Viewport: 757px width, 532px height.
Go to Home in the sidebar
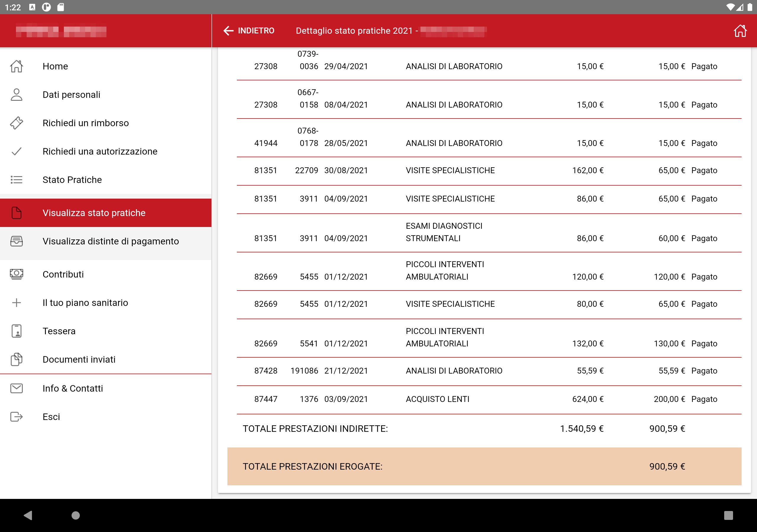point(55,66)
